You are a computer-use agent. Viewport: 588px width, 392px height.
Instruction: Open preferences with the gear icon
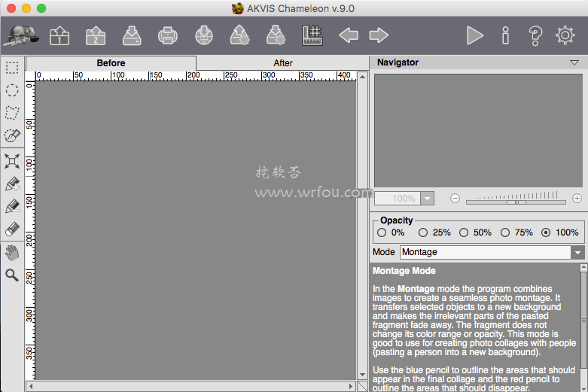pos(565,35)
